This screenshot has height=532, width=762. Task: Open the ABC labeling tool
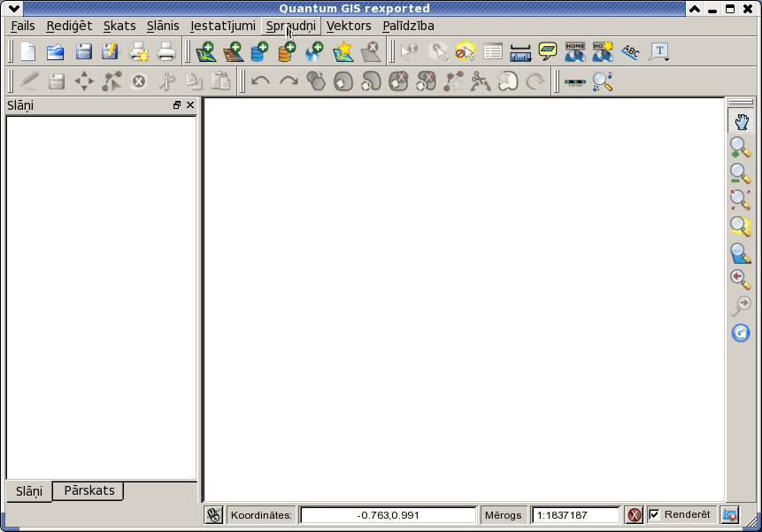[x=630, y=51]
